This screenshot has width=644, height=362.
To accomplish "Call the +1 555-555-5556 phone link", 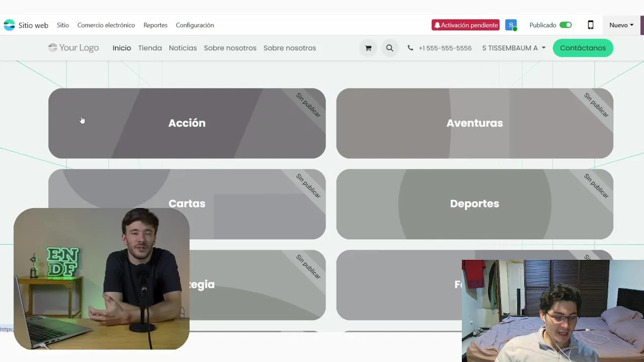I will coord(445,48).
